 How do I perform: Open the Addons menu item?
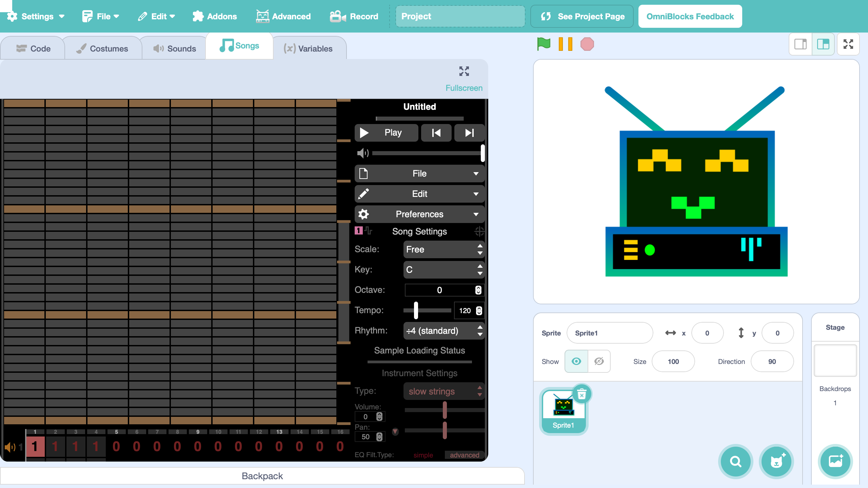(215, 16)
